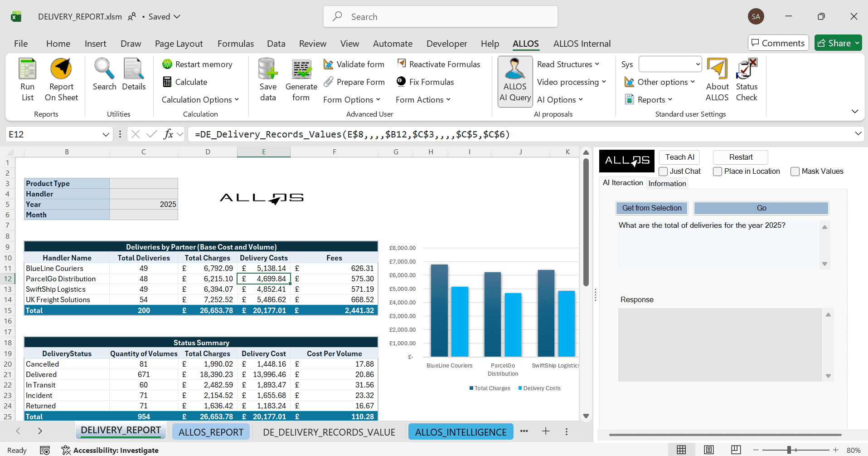Click Validate form
This screenshot has height=456, width=868.
tap(354, 64)
